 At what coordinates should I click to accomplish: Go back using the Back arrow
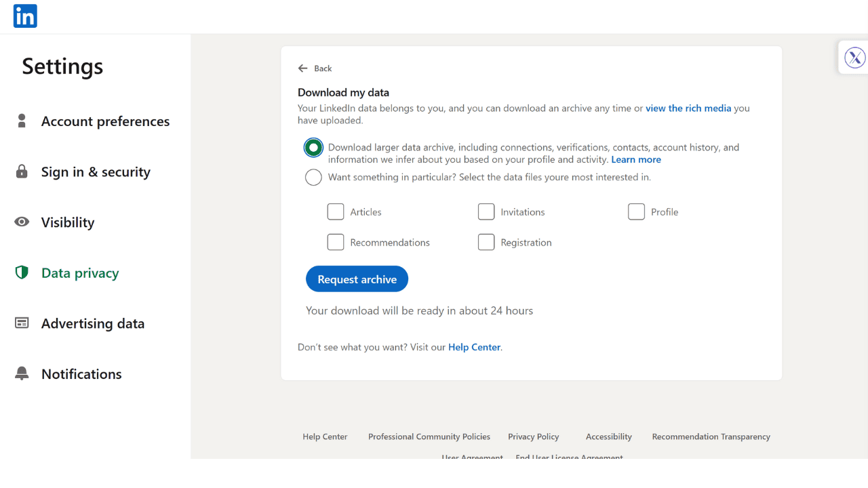(x=303, y=68)
